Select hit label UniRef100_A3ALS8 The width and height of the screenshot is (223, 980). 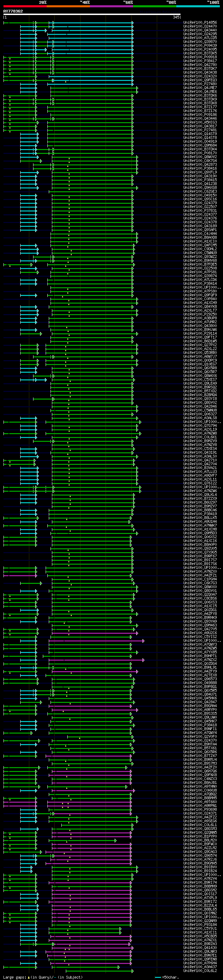point(200,418)
